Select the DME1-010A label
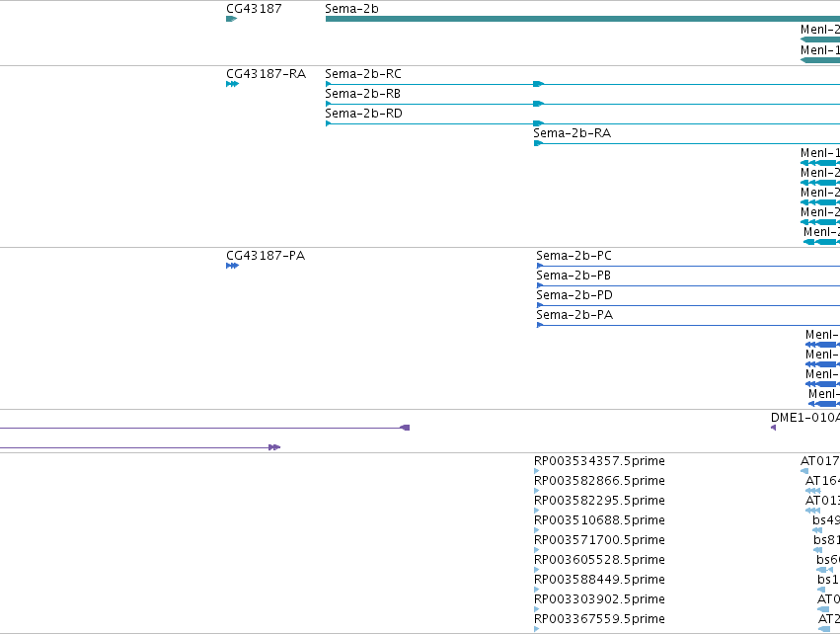 click(805, 418)
